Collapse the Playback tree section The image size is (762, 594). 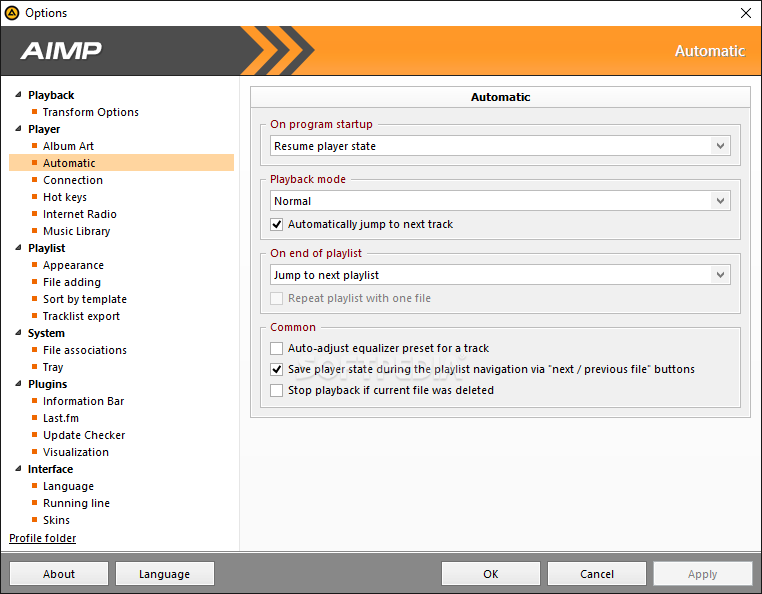point(18,94)
